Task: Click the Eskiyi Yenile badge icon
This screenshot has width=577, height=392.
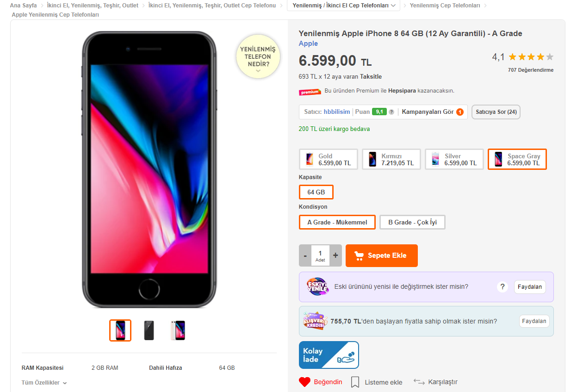Action: [x=317, y=287]
